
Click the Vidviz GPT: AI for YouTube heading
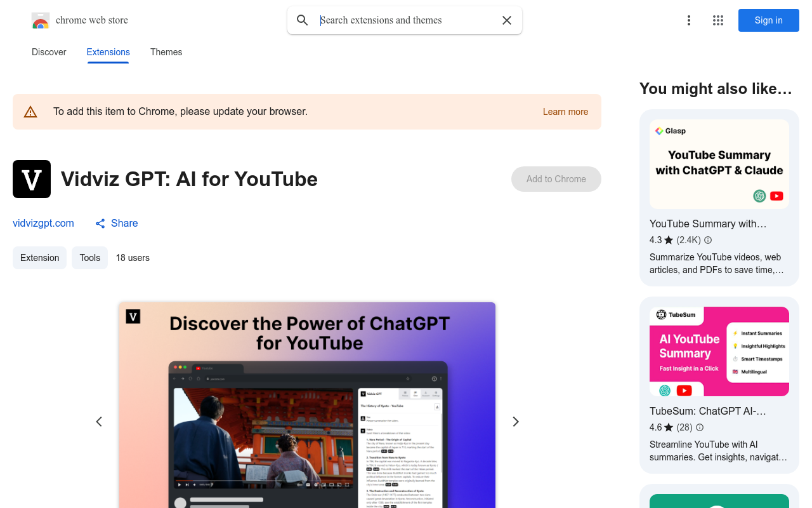(x=189, y=179)
